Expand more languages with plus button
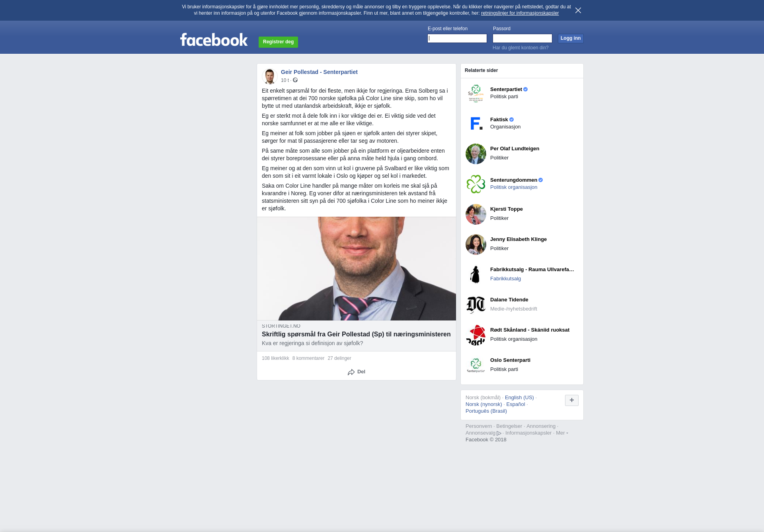This screenshot has height=532, width=764. coord(572,400)
